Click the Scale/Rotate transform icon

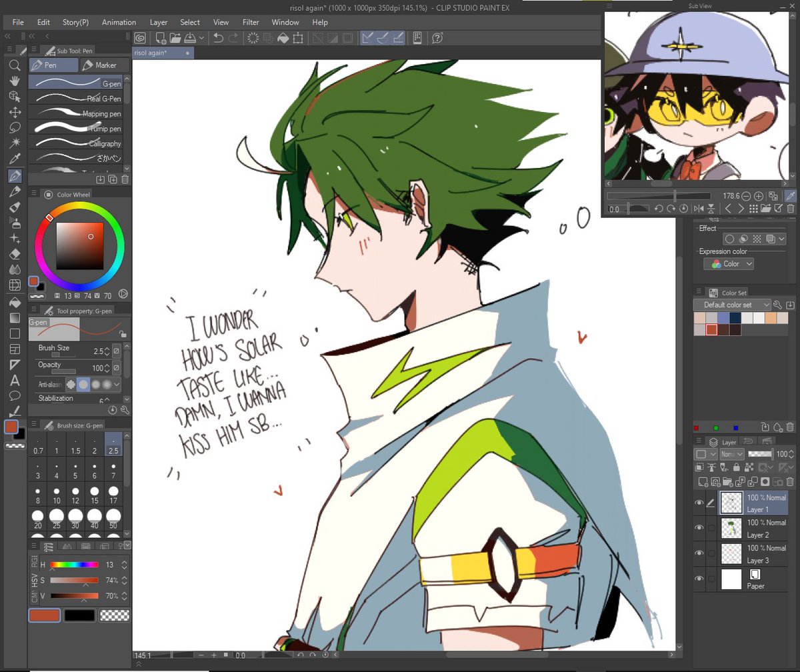tap(297, 38)
